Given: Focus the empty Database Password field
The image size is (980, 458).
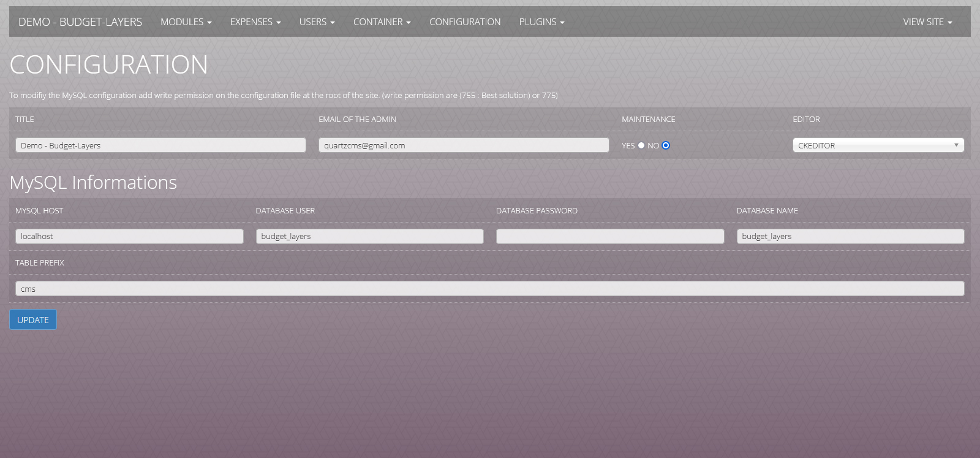Looking at the screenshot, I should tap(610, 237).
